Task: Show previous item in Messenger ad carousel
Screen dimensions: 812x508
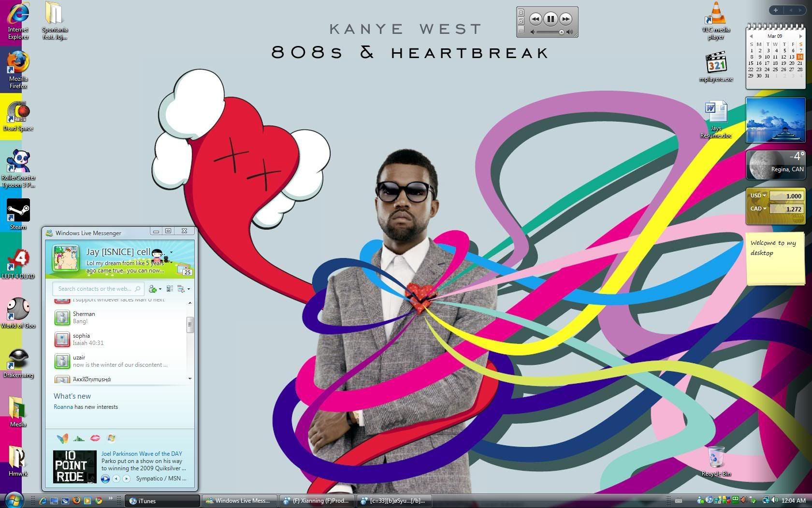Action: click(x=116, y=479)
